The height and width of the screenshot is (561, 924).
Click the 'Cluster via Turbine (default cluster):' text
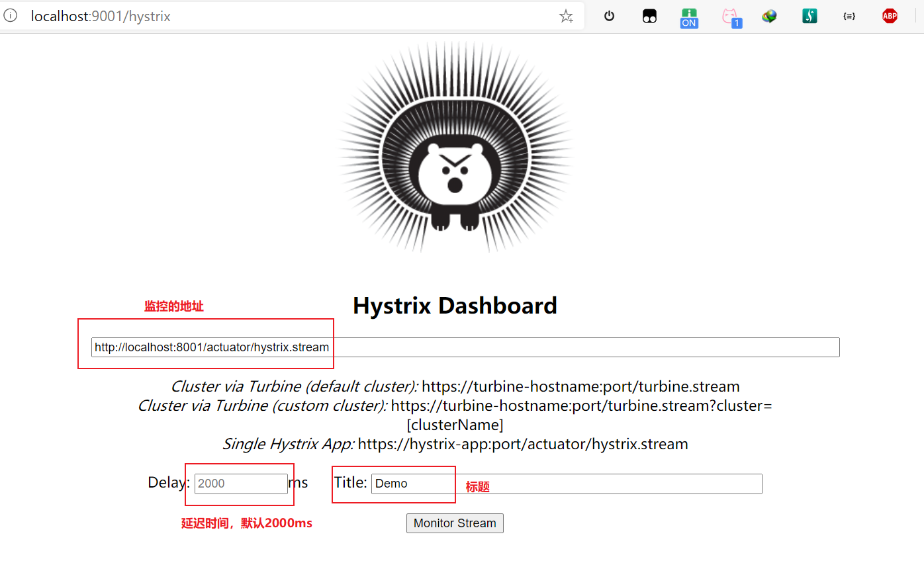pyautogui.click(x=295, y=386)
